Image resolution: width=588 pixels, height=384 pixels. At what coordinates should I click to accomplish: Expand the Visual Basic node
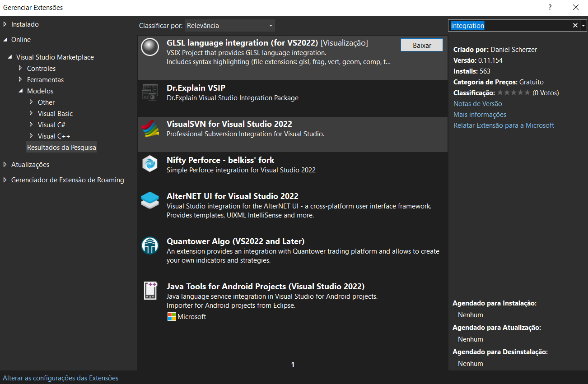pyautogui.click(x=31, y=114)
